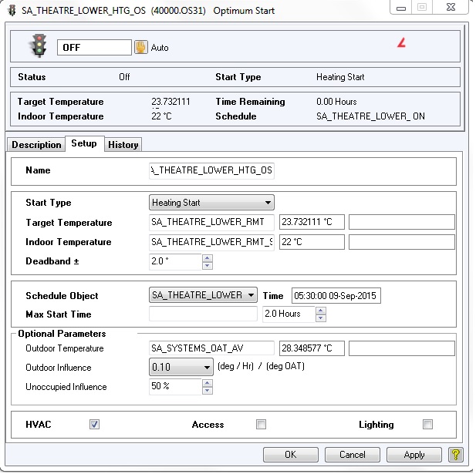The image size is (476, 474).
Task: Click the Outdoor Temperature SA_SYSTEMS_OAT_AV field
Action: point(211,348)
